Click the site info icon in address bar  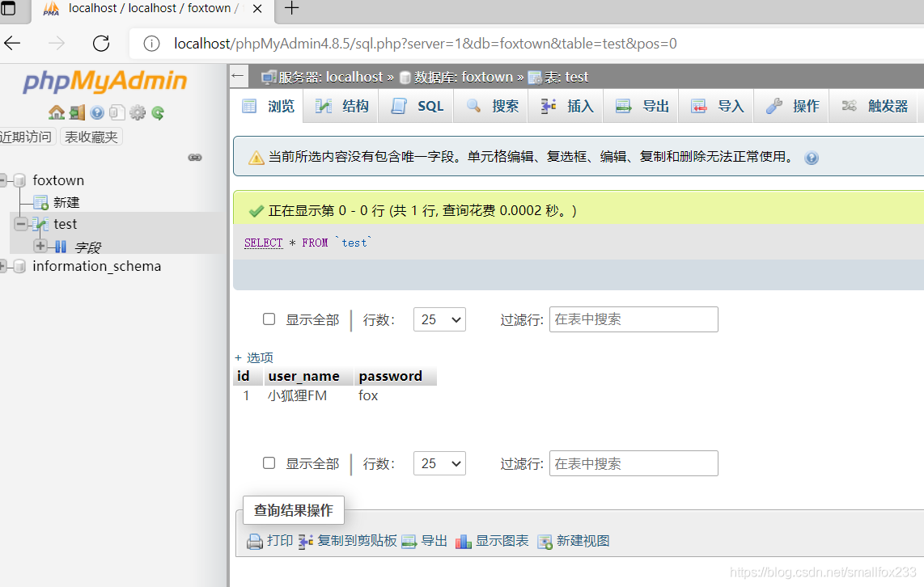point(151,44)
